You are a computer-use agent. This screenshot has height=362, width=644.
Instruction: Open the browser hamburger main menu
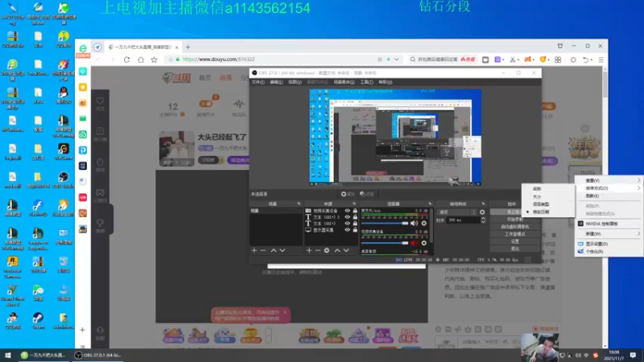[601, 60]
